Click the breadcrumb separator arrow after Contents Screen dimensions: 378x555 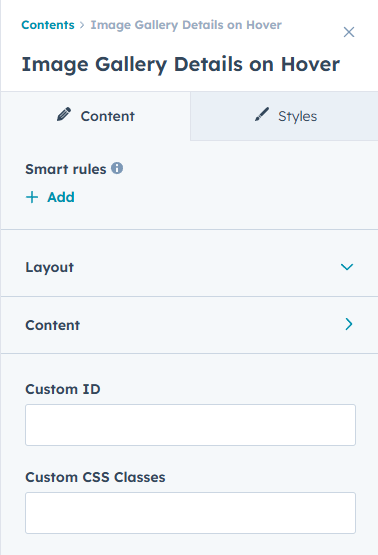82,25
